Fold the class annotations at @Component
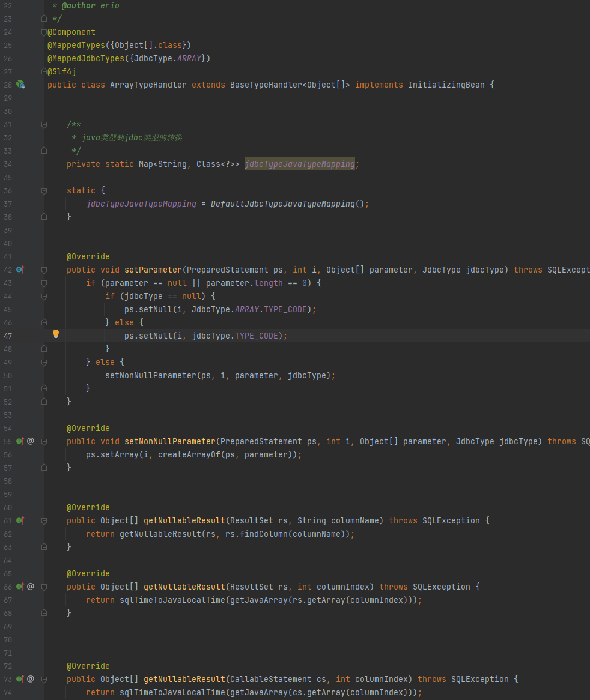 click(x=44, y=32)
